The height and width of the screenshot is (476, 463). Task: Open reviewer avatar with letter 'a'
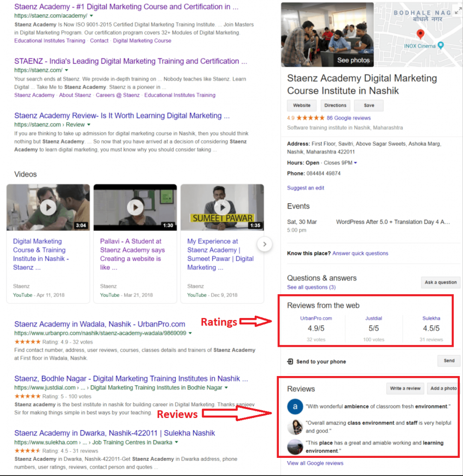tap(295, 406)
